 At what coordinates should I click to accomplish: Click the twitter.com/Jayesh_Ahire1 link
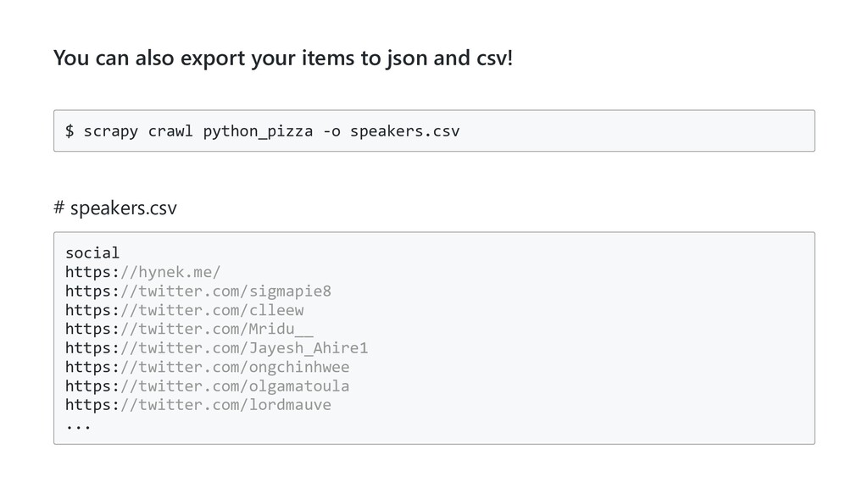coord(216,348)
